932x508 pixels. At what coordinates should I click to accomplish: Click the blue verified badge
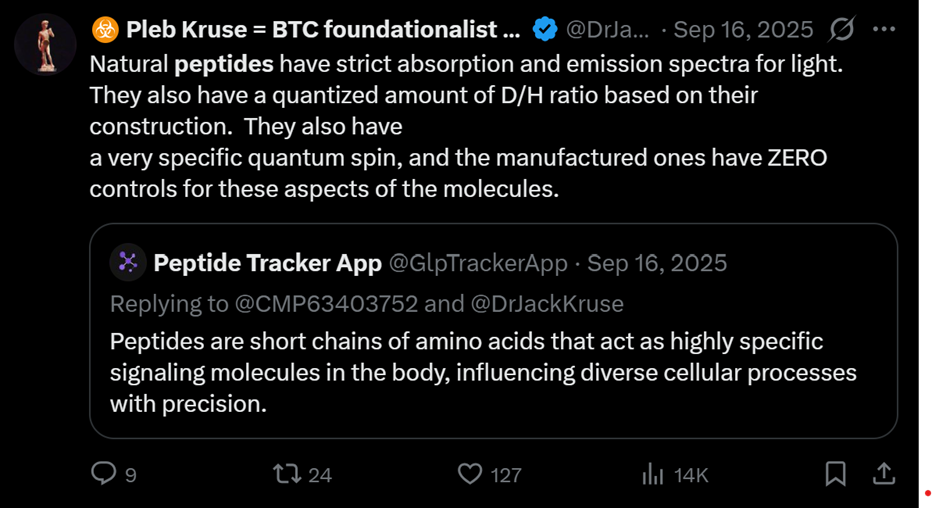point(544,30)
